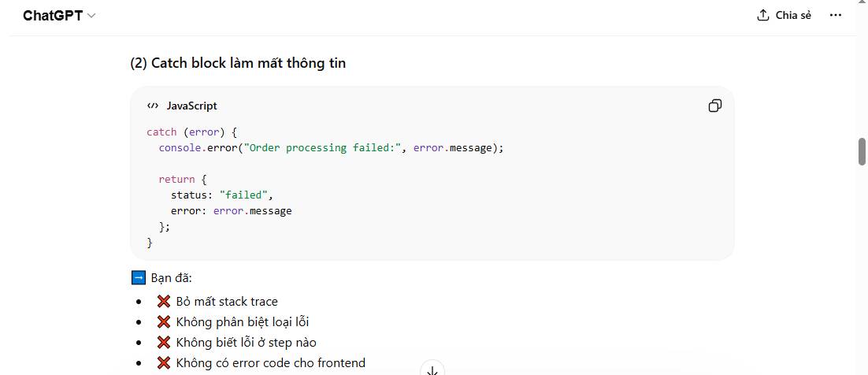This screenshot has width=868, height=375.
Task: Click the share upload icon
Action: tap(762, 16)
